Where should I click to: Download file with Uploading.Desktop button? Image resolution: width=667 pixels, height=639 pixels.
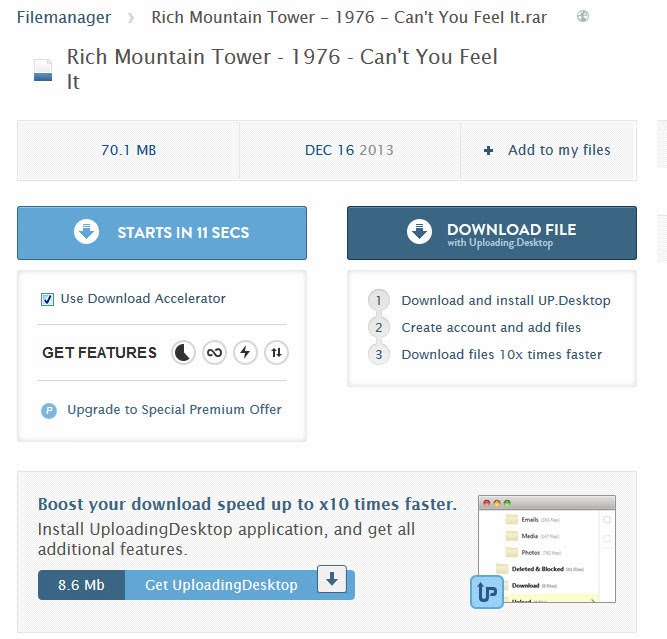(x=492, y=233)
